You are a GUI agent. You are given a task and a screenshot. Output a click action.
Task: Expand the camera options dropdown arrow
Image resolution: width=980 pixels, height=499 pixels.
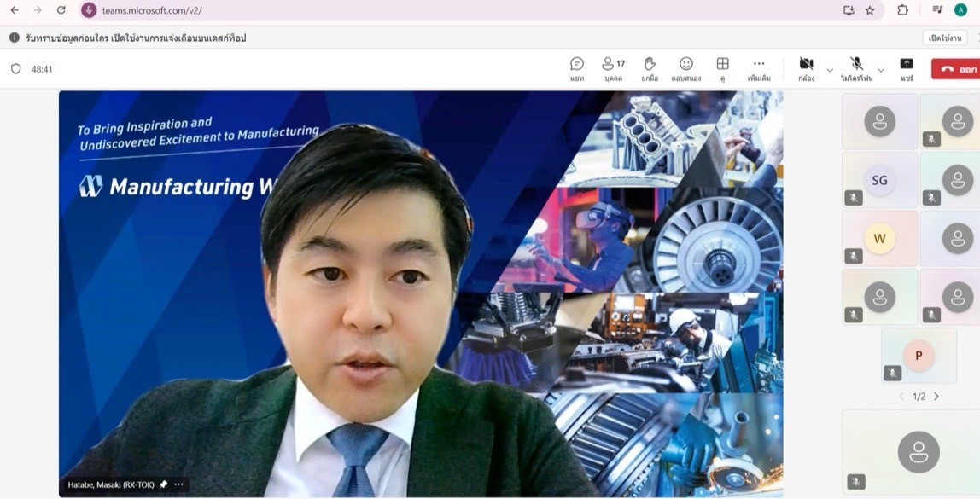coord(830,70)
